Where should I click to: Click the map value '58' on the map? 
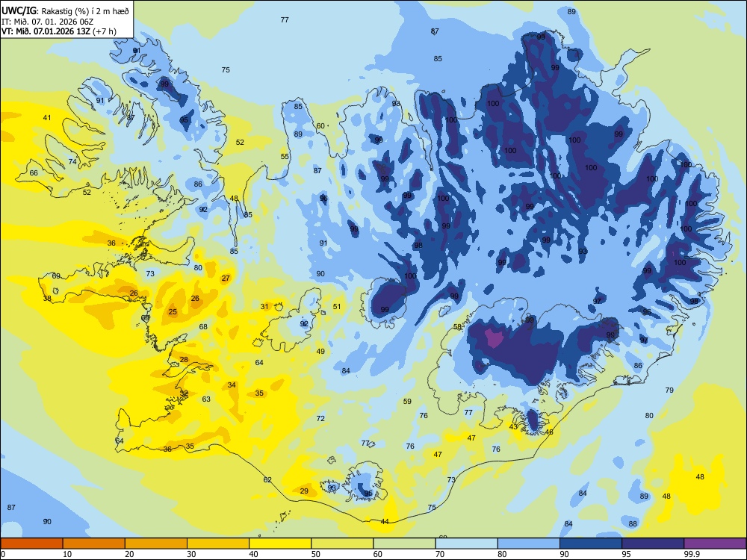[457, 327]
